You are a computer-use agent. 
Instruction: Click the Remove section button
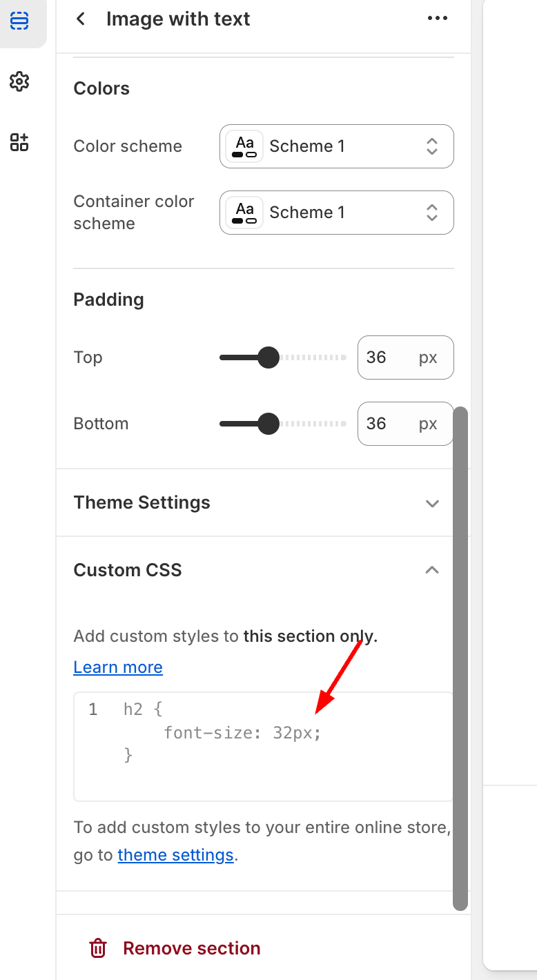point(191,948)
